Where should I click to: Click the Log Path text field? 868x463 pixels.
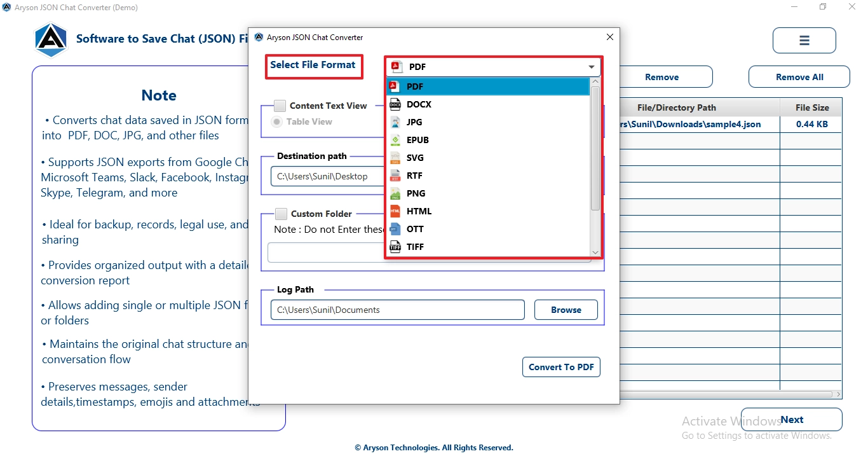click(x=398, y=310)
